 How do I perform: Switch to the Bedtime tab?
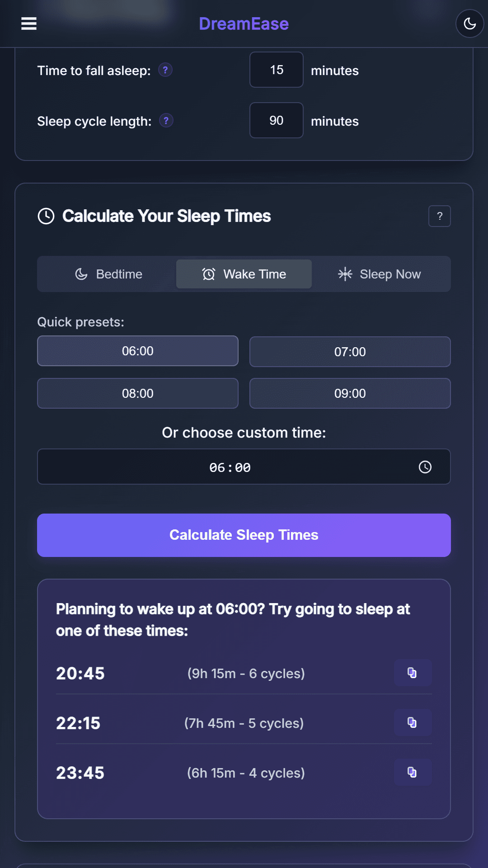tap(108, 274)
